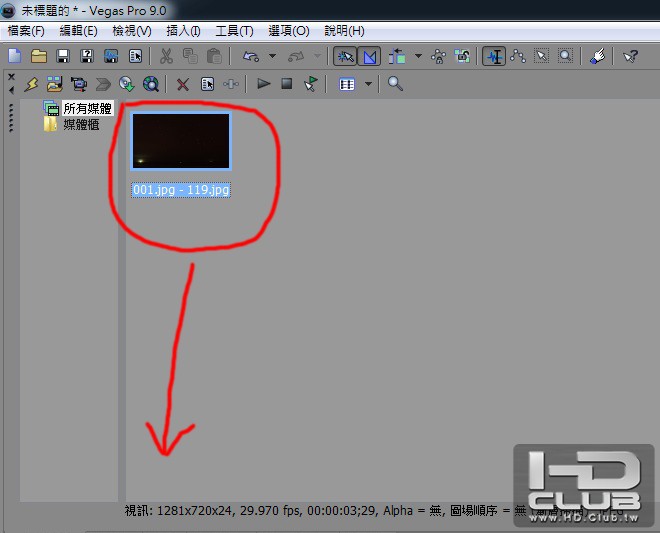Click the Extract Audio from CD icon
Viewport: 660px width, 533px height.
coord(127,84)
